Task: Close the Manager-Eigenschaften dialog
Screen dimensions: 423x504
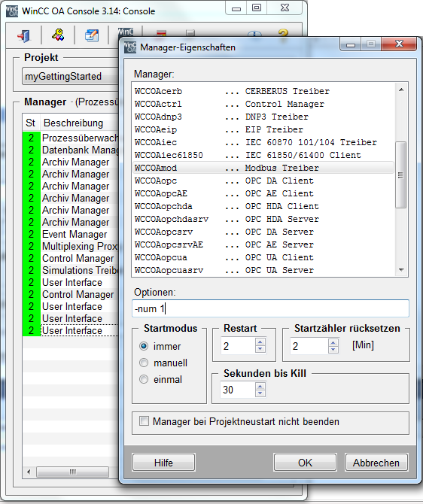Action: 399,44
